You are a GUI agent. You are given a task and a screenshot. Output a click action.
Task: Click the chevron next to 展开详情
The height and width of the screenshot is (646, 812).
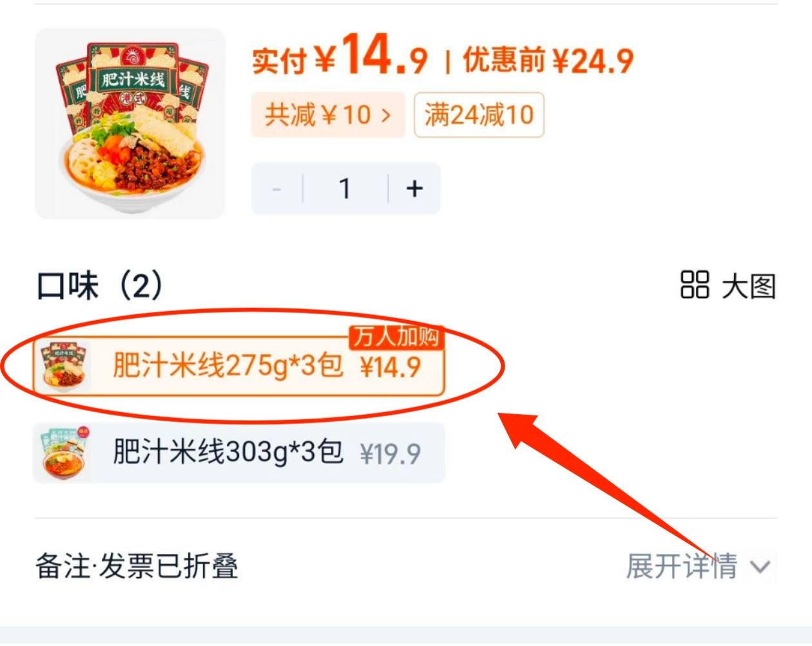point(760,567)
